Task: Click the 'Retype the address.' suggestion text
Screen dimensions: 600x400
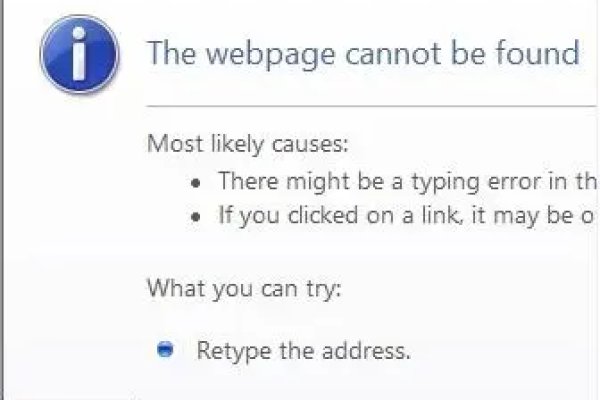Action: [x=303, y=351]
